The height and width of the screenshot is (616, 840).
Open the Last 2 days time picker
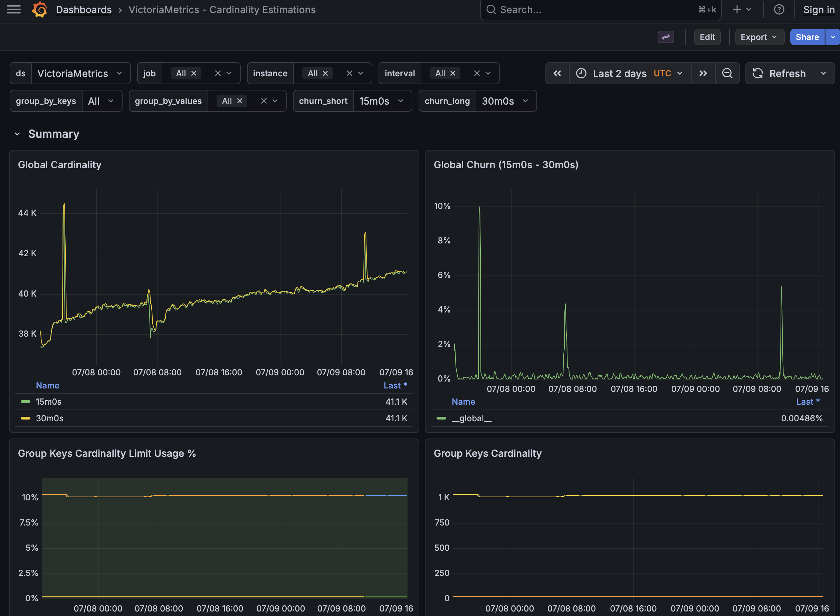click(x=630, y=74)
